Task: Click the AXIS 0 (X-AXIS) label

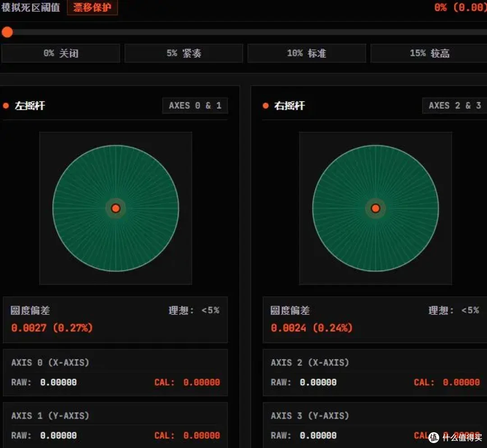Action: [x=50, y=363]
